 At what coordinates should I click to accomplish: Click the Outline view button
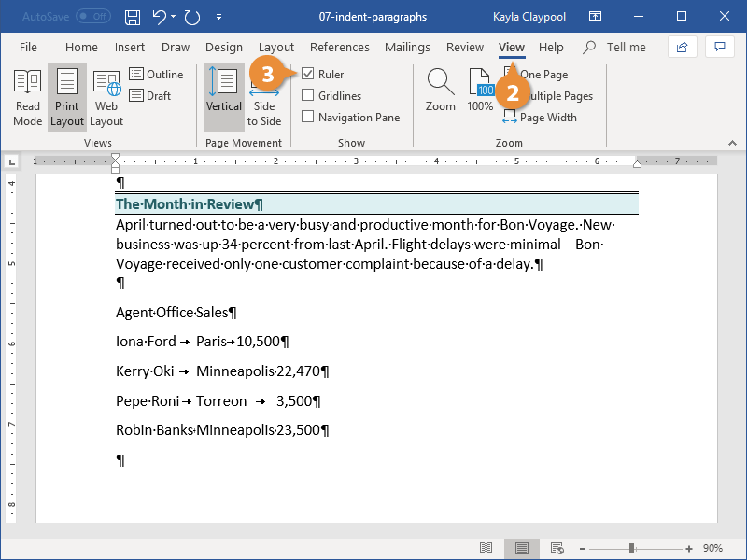coord(156,75)
